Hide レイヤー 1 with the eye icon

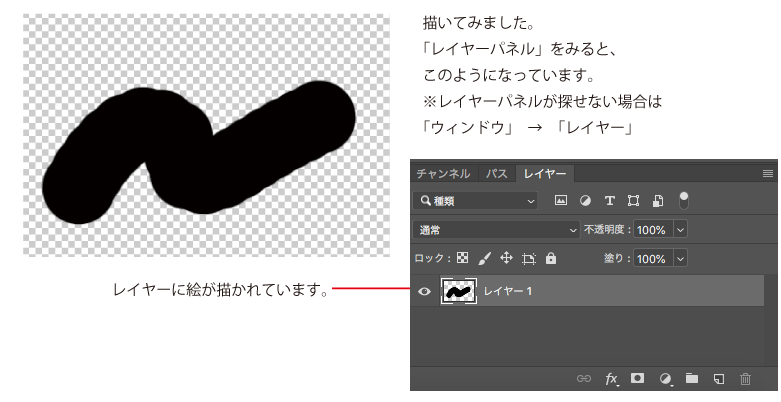[424, 291]
